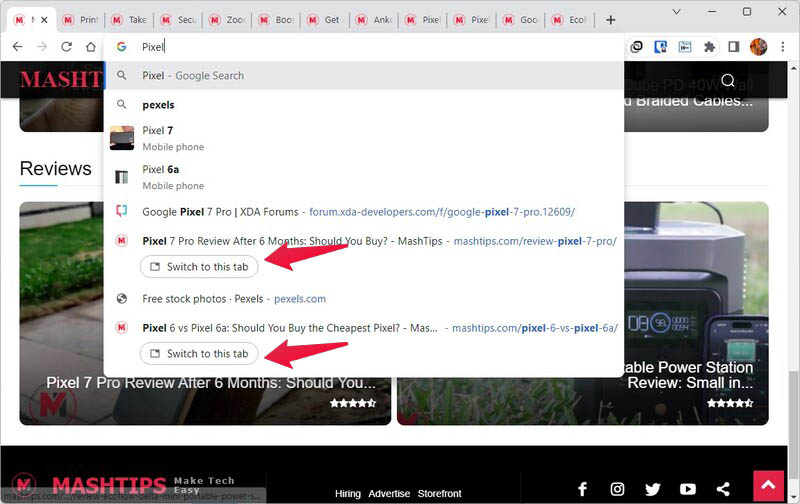The image size is (800, 504).
Task: Open Google Pixel 7 Pro XDA Forums suggestion
Action: click(363, 212)
